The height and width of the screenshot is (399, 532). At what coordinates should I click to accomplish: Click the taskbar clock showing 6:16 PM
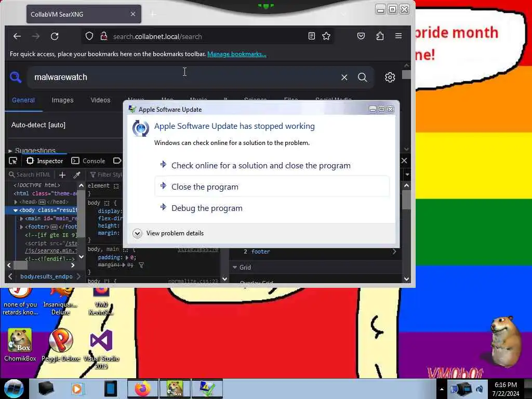pos(506,389)
